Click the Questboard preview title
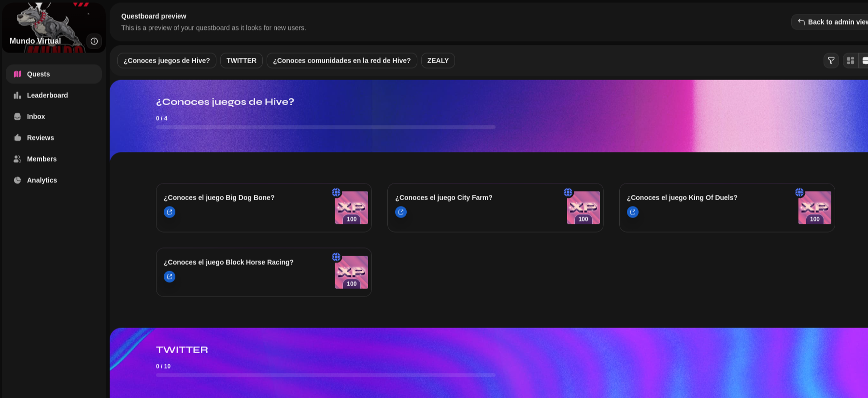This screenshot has width=868, height=398. 154,16
